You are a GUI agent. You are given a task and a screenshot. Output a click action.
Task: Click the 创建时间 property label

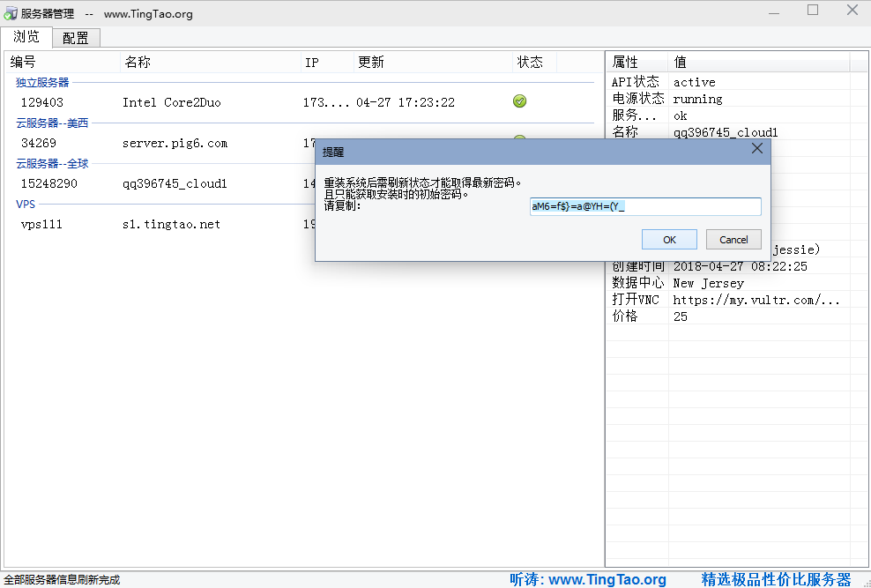pyautogui.click(x=638, y=266)
